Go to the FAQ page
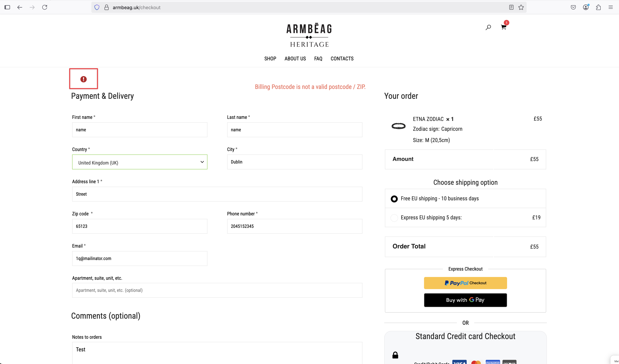The image size is (619, 364). pyautogui.click(x=318, y=59)
